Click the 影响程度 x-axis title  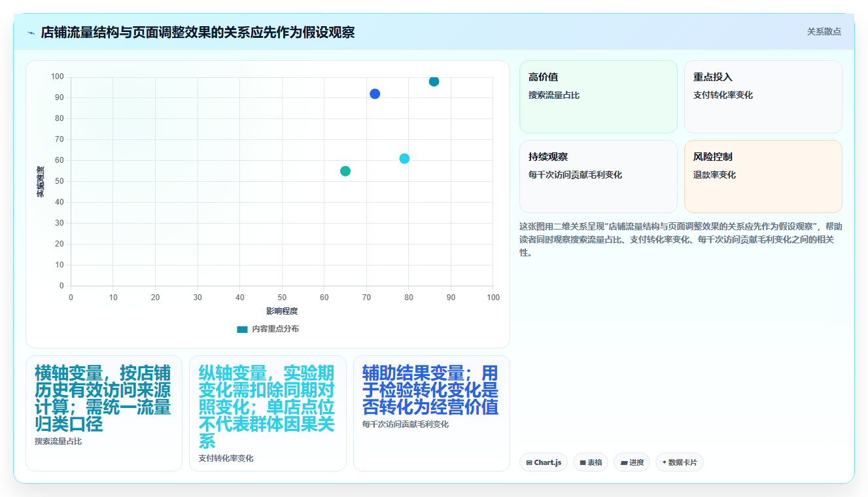pyautogui.click(x=282, y=311)
